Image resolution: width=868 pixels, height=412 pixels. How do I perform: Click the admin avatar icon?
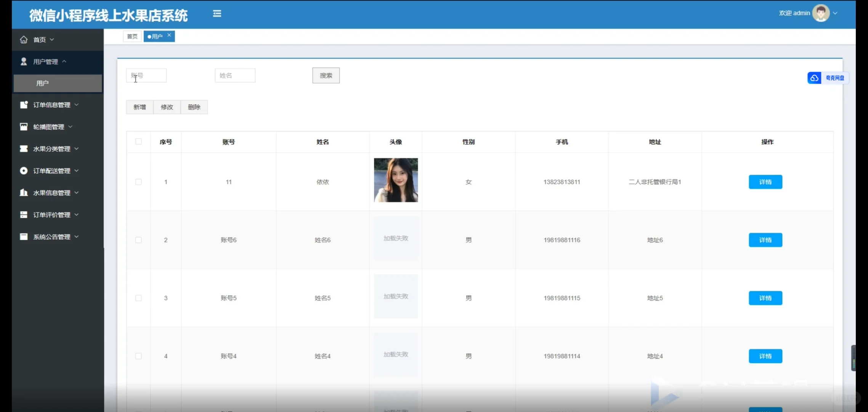(x=820, y=13)
